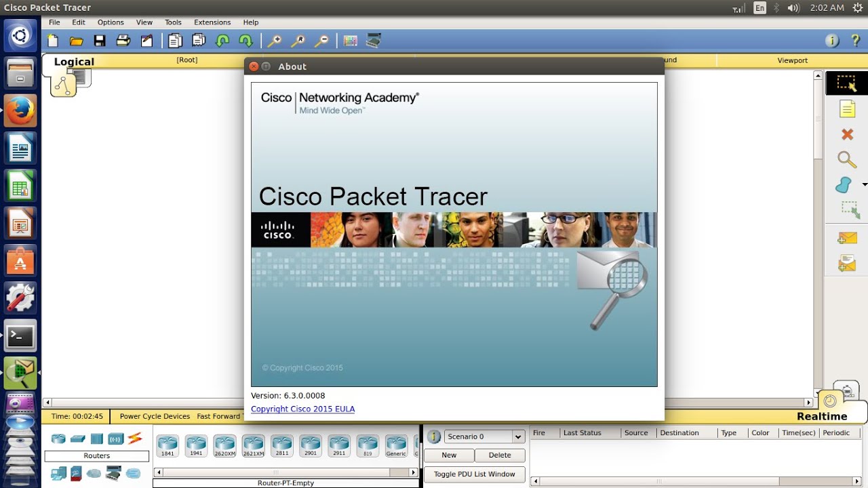Click Power Cycle Devices button
868x488 pixels.
coord(155,416)
